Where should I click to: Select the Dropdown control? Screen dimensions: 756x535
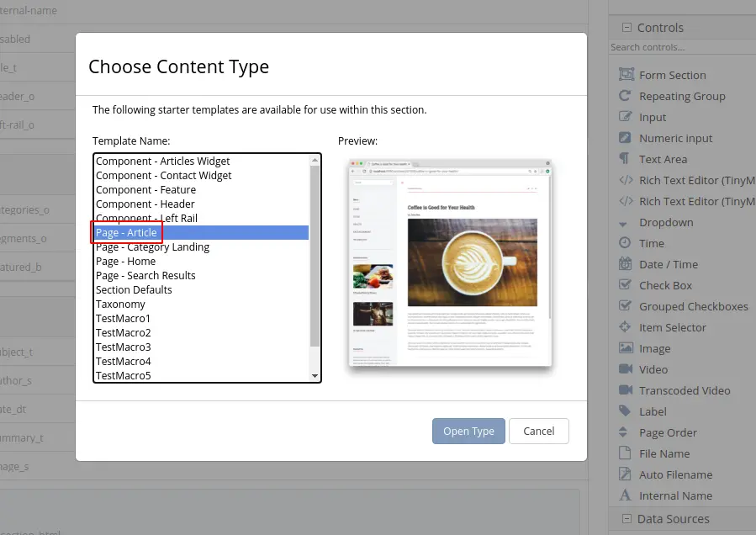[x=666, y=222]
